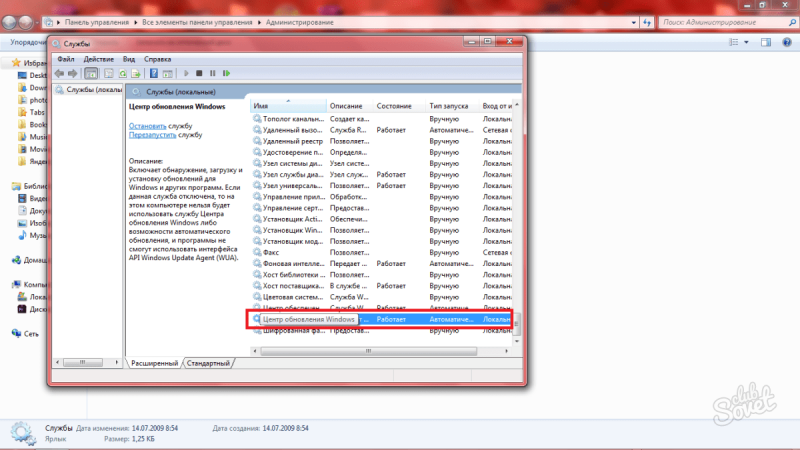Image resolution: width=800 pixels, height=450 pixels.
Task: Switch to the Расширенный tab
Action: coord(155,363)
